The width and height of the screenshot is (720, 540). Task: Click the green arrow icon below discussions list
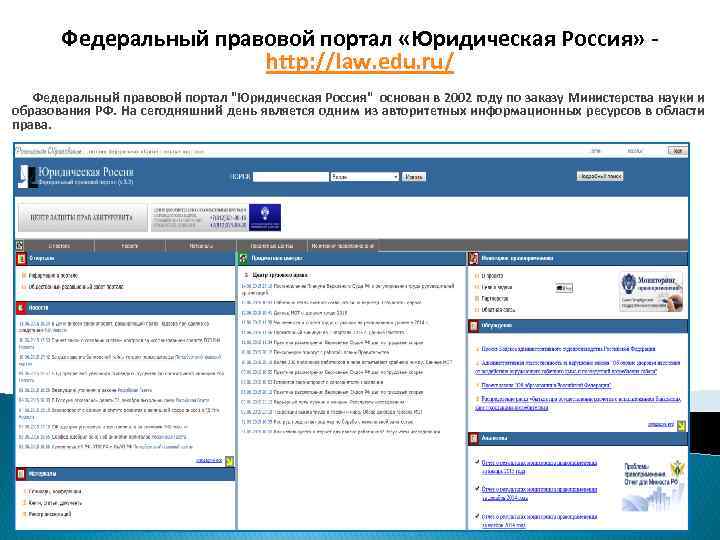click(681, 425)
